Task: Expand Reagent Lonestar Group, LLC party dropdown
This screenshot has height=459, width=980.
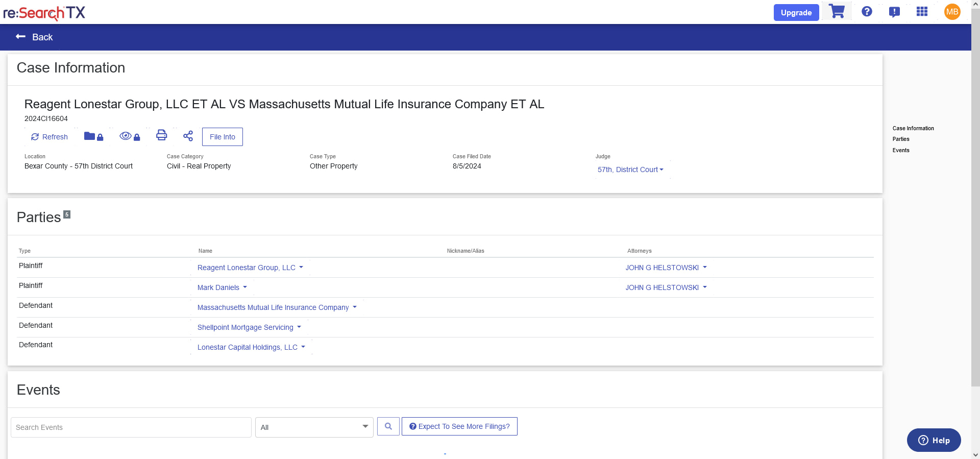Action: point(250,268)
